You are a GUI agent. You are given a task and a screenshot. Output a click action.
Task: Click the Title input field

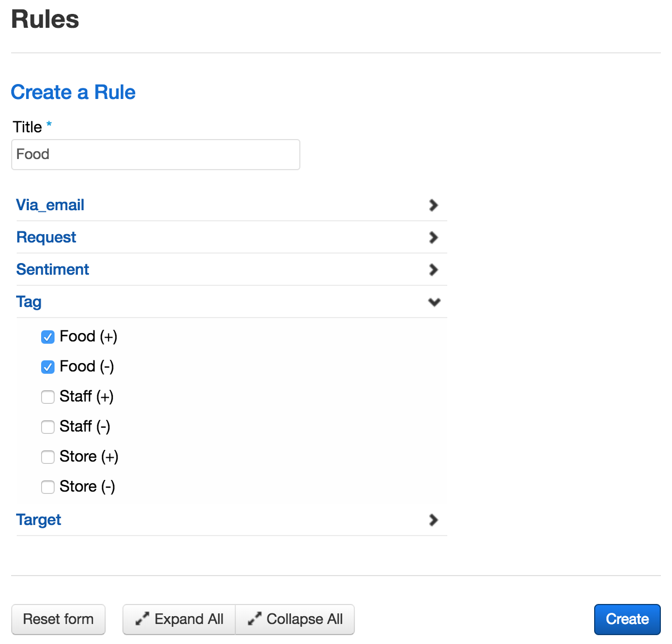[x=156, y=155]
